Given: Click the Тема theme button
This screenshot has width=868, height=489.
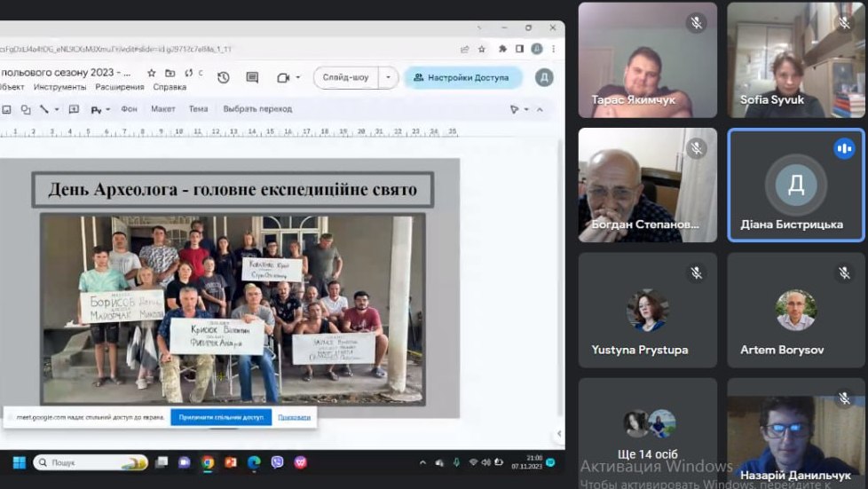Looking at the screenshot, I should pos(198,109).
